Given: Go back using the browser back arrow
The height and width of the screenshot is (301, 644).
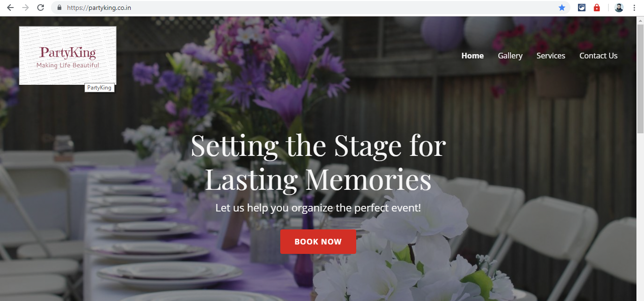Looking at the screenshot, I should pos(10,8).
